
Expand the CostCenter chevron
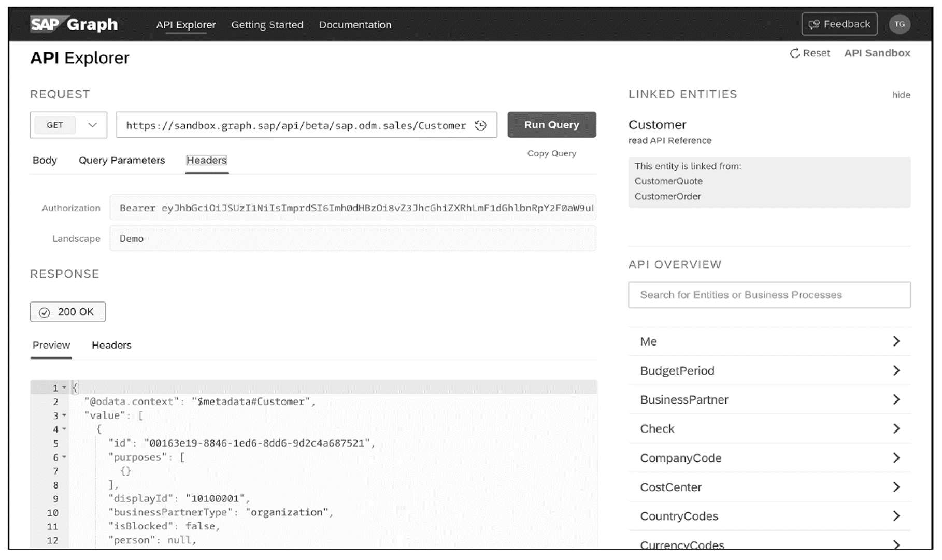(x=896, y=487)
